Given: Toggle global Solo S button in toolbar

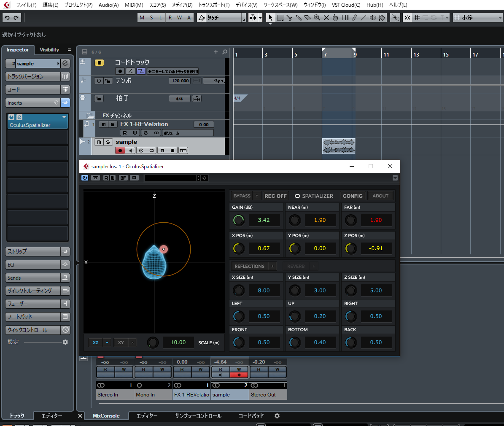Looking at the screenshot, I should pos(151,18).
